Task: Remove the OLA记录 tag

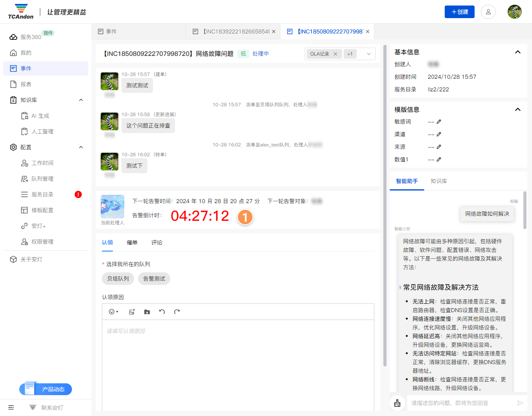Action: pos(335,54)
